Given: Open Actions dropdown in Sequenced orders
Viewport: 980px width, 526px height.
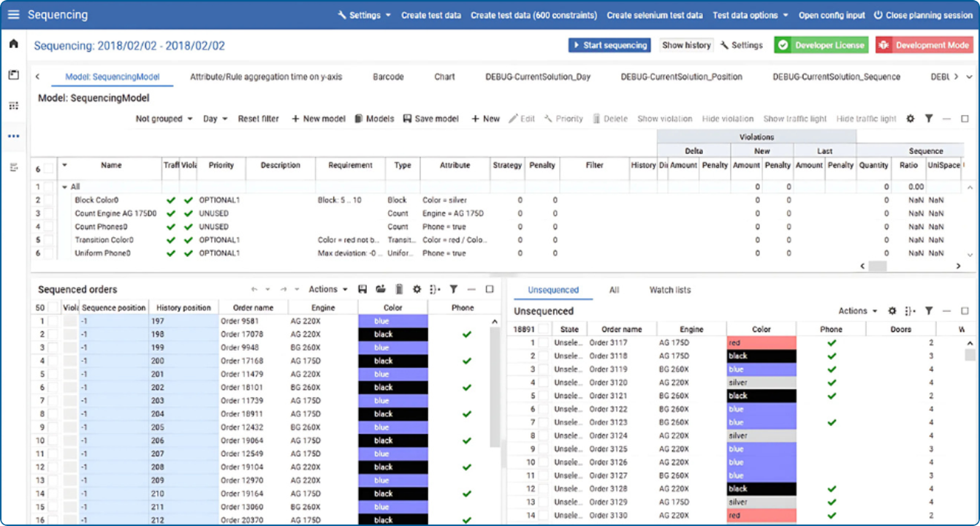Looking at the screenshot, I should tap(328, 290).
